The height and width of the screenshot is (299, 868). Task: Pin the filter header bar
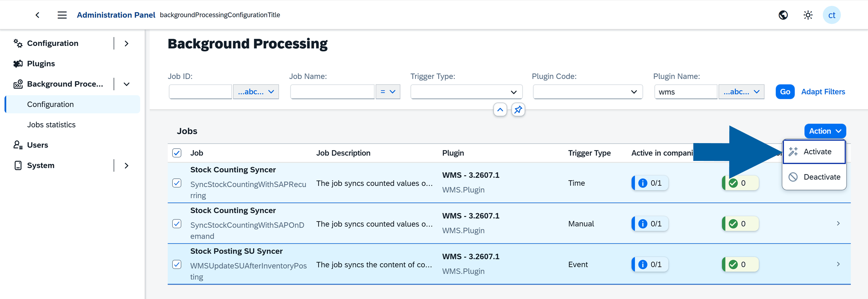pos(518,110)
